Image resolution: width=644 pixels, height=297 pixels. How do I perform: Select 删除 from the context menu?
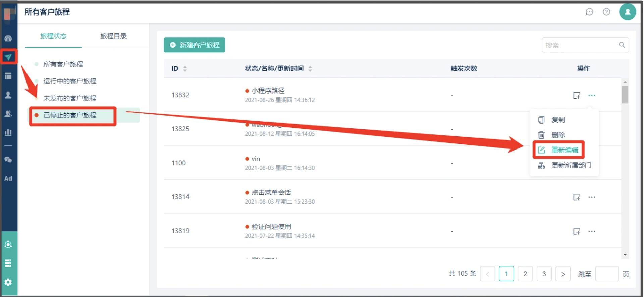pos(564,135)
